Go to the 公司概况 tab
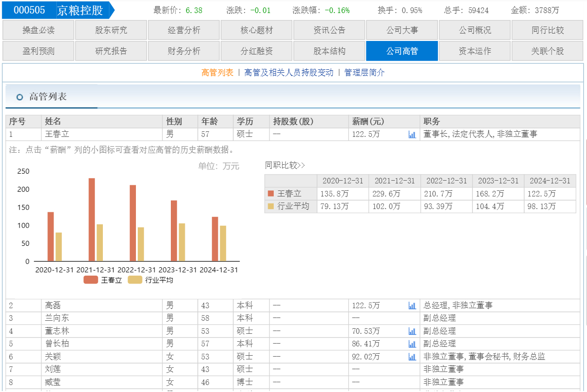 [475, 30]
